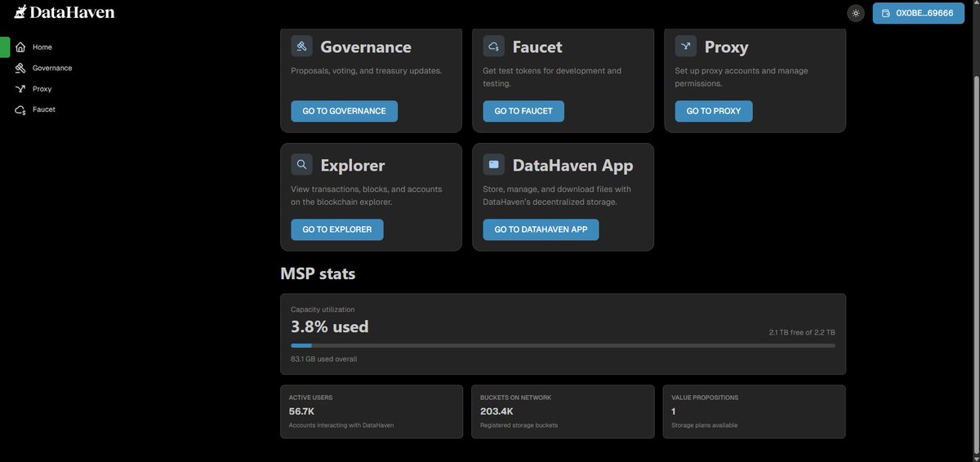Click 'View transactions, blocks, and accounts' description
The image size is (980, 462).
pos(367,195)
